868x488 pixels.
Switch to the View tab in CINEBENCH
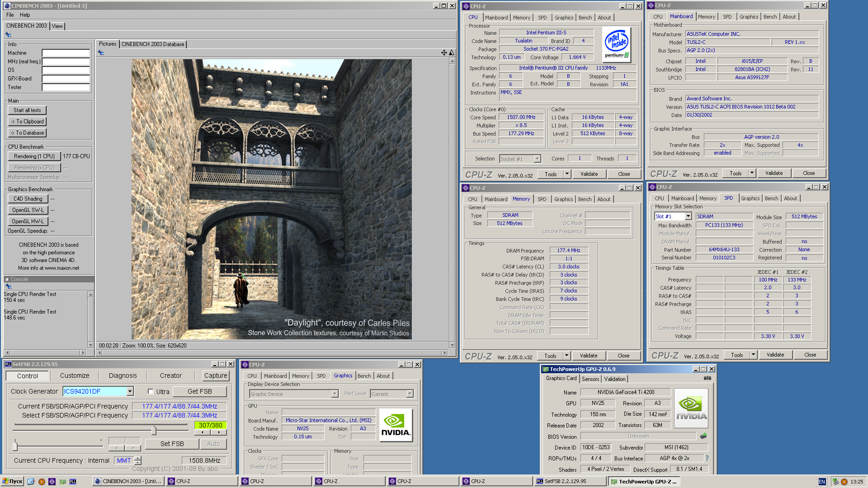pos(57,26)
